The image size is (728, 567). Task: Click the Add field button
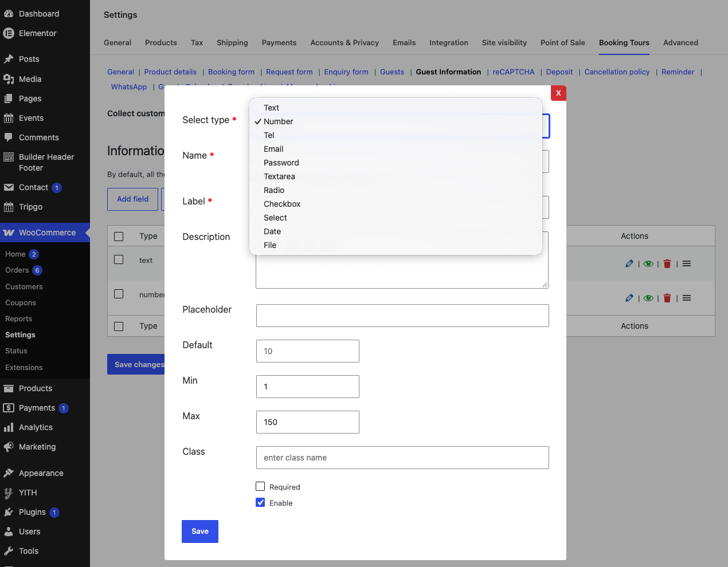point(132,199)
